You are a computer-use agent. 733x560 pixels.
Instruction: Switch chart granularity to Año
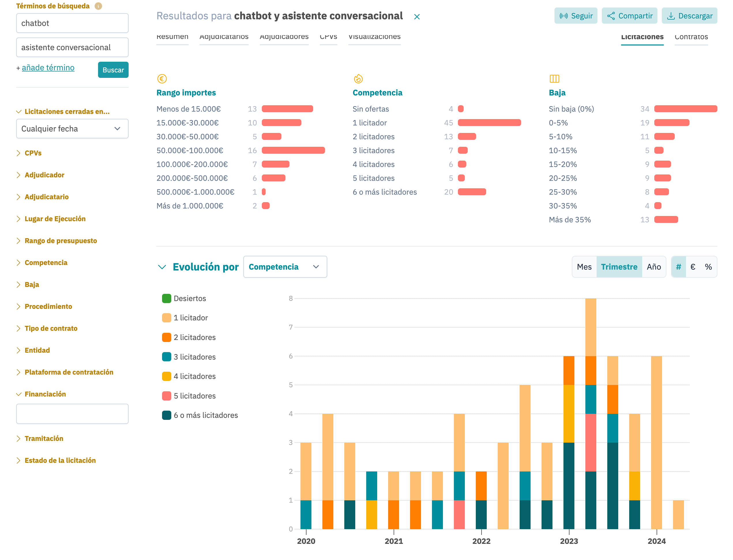(x=653, y=267)
